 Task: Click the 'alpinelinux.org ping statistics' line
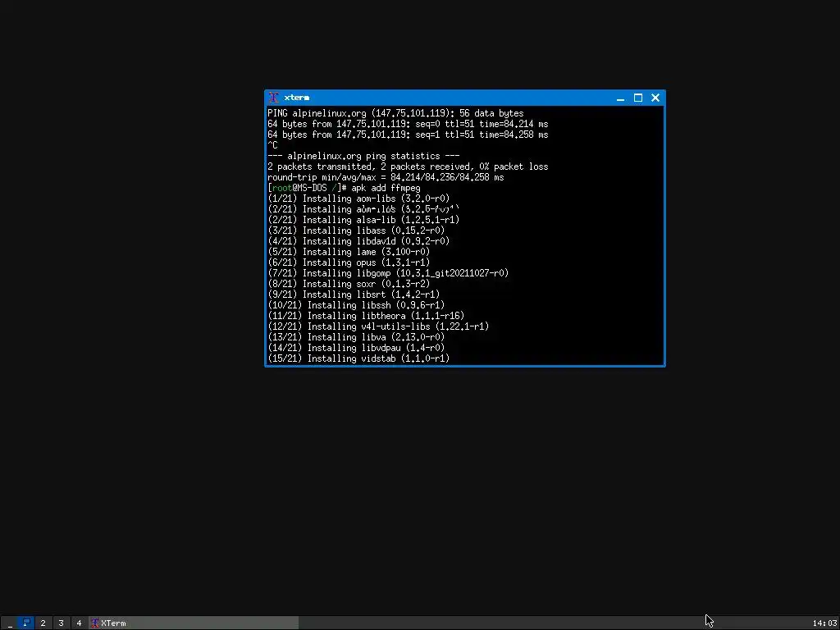click(363, 156)
